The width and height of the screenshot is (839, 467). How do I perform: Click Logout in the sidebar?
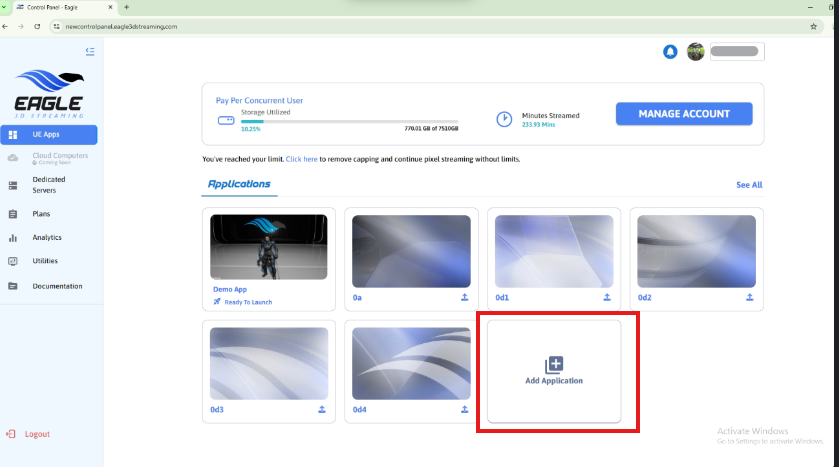point(37,434)
